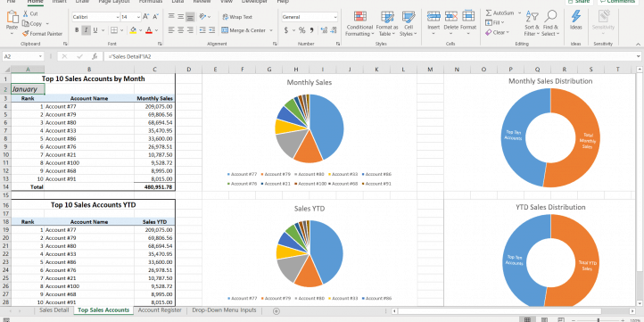Viewport: 644px width, 322px height.
Task: Expand the General number format dropdown
Action: tap(335, 17)
